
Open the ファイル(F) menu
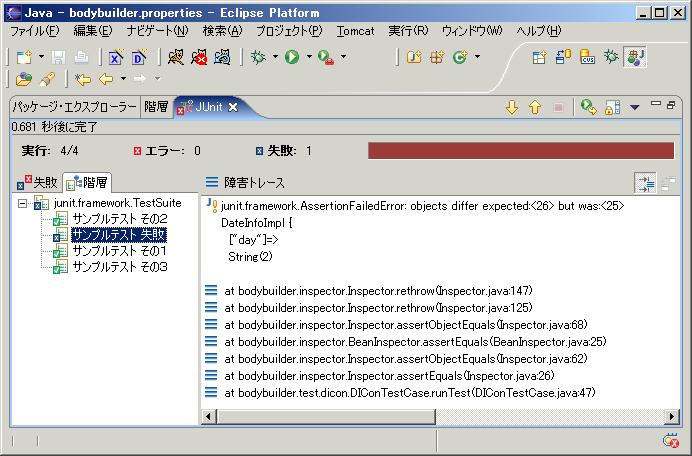pyautogui.click(x=34, y=31)
